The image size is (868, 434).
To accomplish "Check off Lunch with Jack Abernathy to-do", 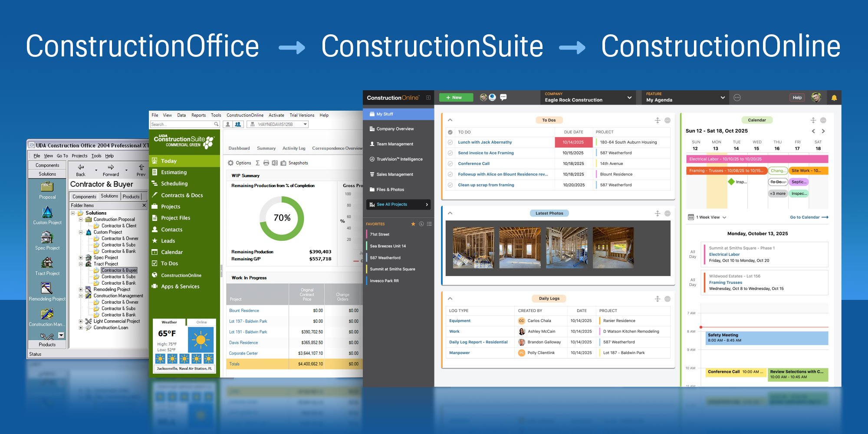I will click(450, 142).
